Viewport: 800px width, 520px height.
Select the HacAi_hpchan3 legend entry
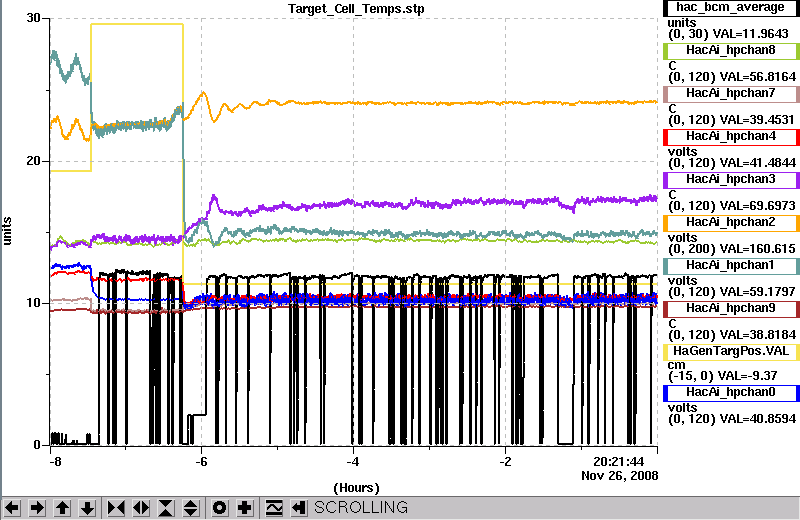(731, 180)
